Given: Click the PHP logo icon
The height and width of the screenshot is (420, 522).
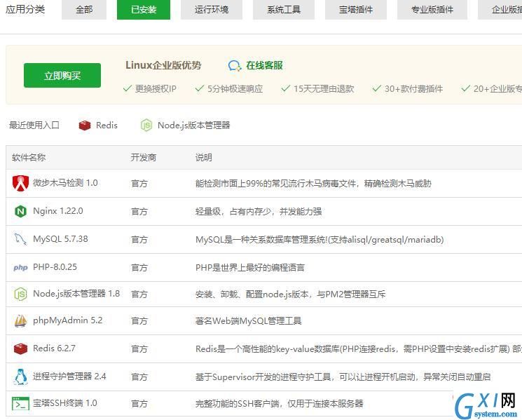Looking at the screenshot, I should [x=20, y=267].
